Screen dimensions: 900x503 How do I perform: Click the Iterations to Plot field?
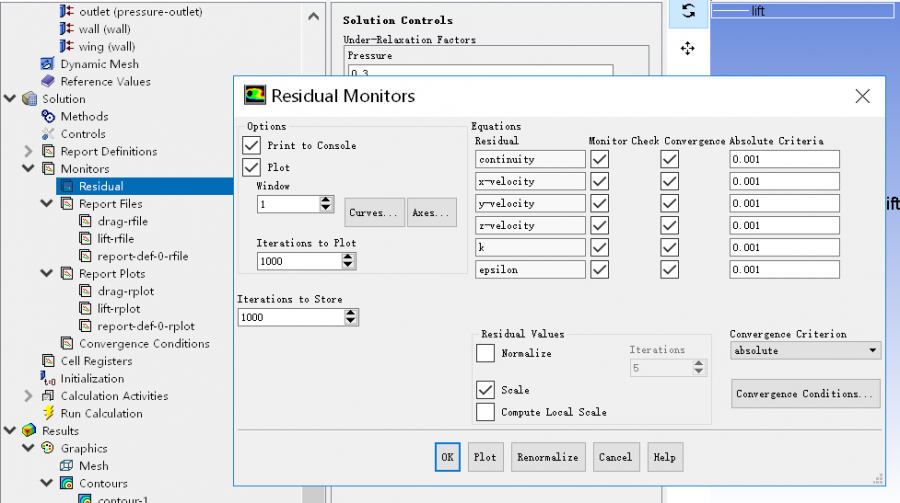pyautogui.click(x=300, y=261)
